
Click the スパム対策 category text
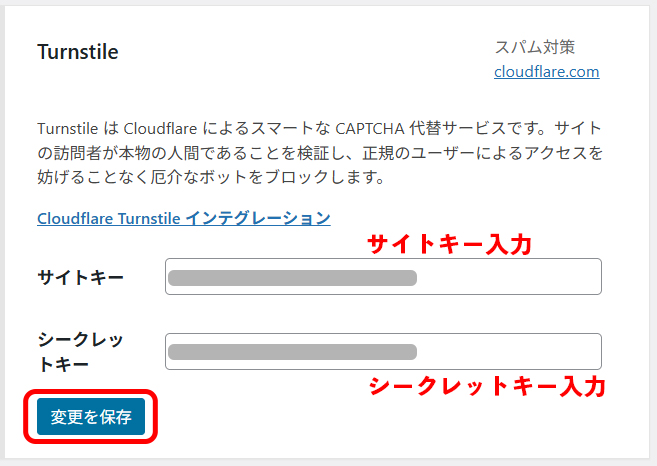(x=535, y=47)
